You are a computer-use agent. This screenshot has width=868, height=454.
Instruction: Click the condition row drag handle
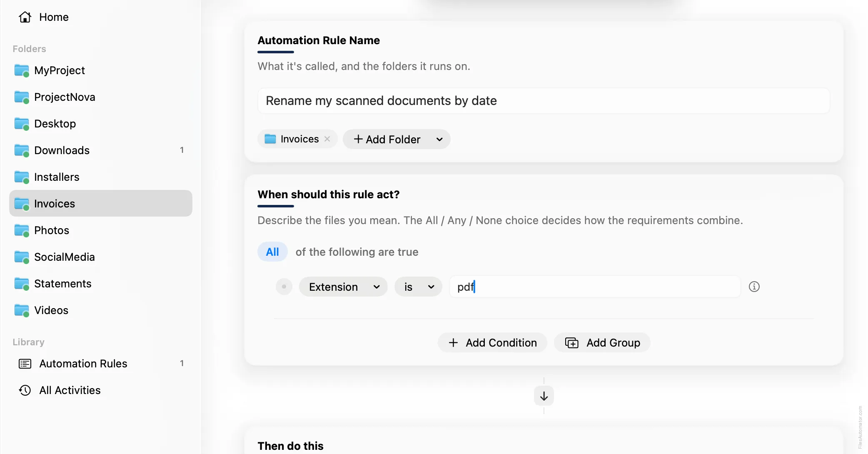(284, 287)
